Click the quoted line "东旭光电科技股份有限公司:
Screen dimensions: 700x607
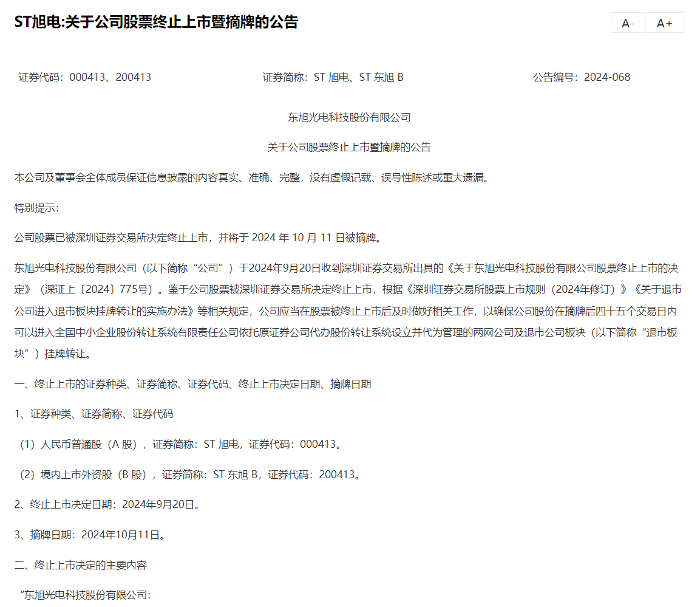(85, 595)
